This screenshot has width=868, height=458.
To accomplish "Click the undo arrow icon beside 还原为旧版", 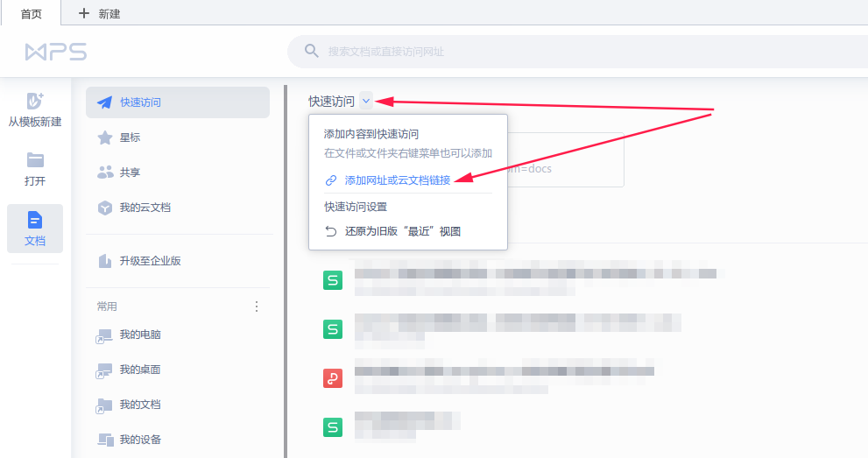I will pyautogui.click(x=331, y=231).
